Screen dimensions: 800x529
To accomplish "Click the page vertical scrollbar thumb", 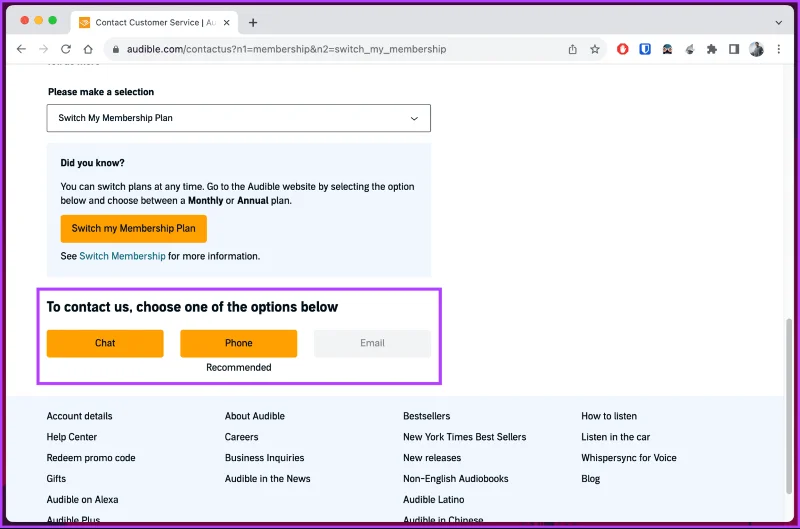I will [789, 406].
